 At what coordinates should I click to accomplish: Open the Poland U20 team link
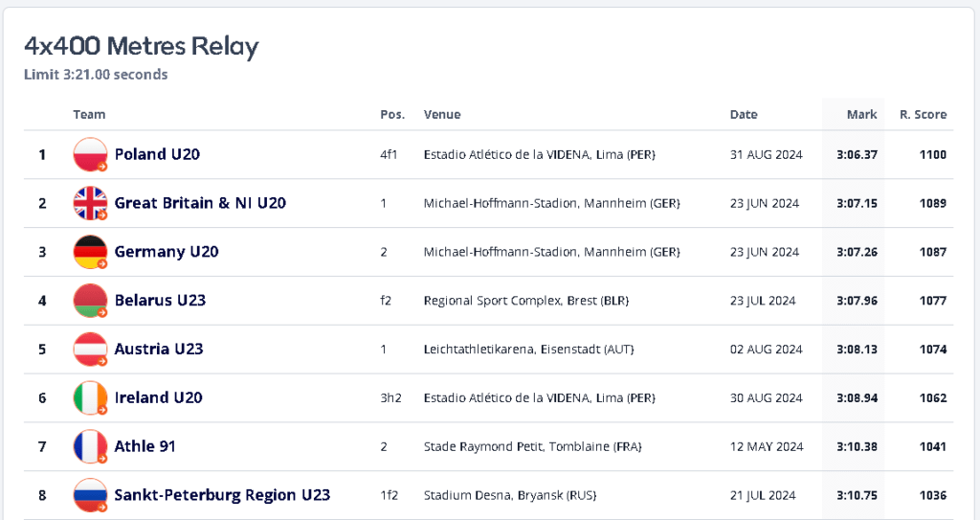coord(157,154)
